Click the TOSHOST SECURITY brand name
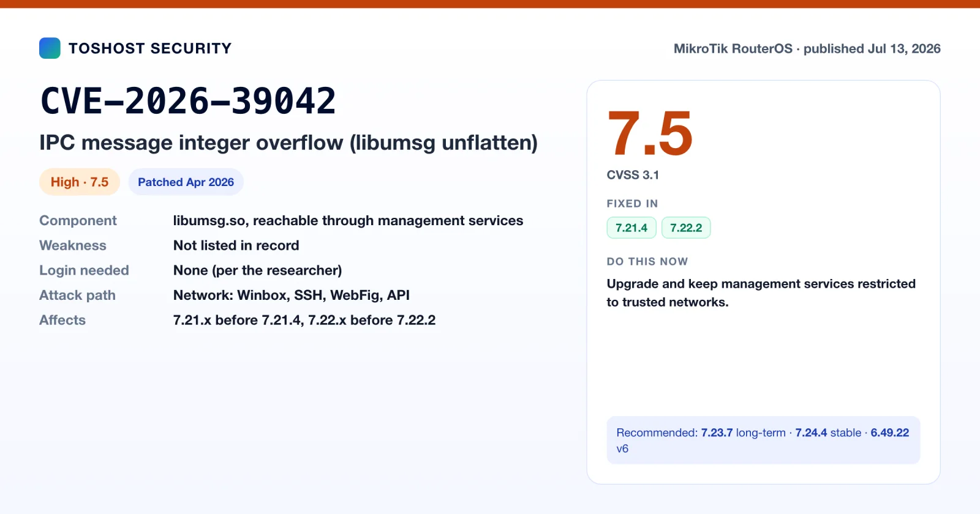The image size is (980, 514). pos(150,48)
